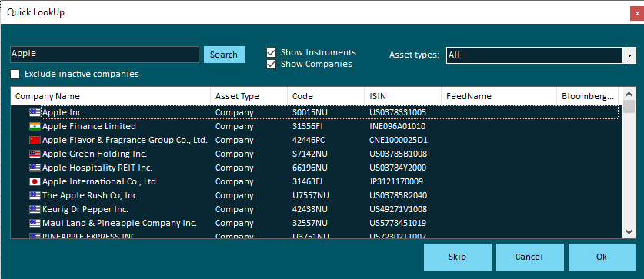Image resolution: width=644 pixels, height=279 pixels.
Task: Click the results list scroll down arrow
Action: (629, 232)
